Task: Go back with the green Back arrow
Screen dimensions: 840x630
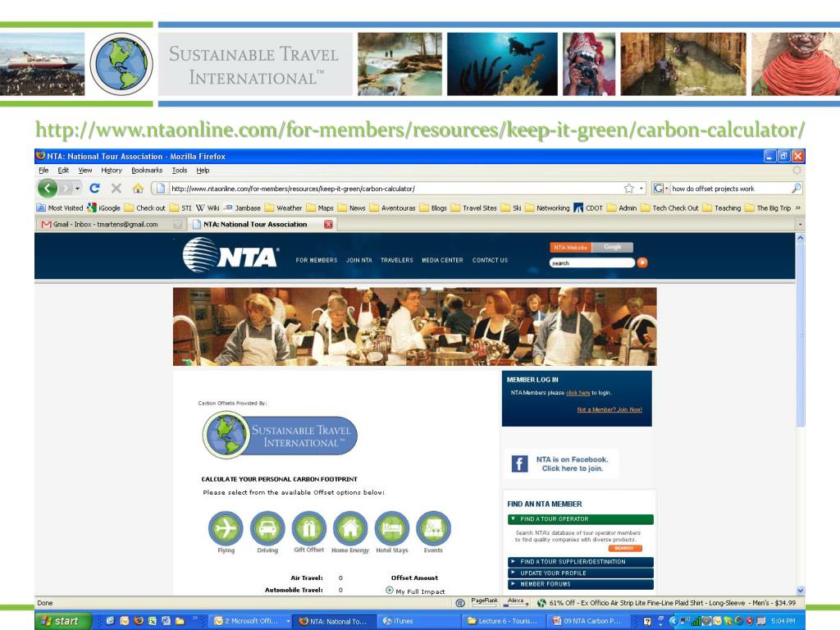Action: 48,188
